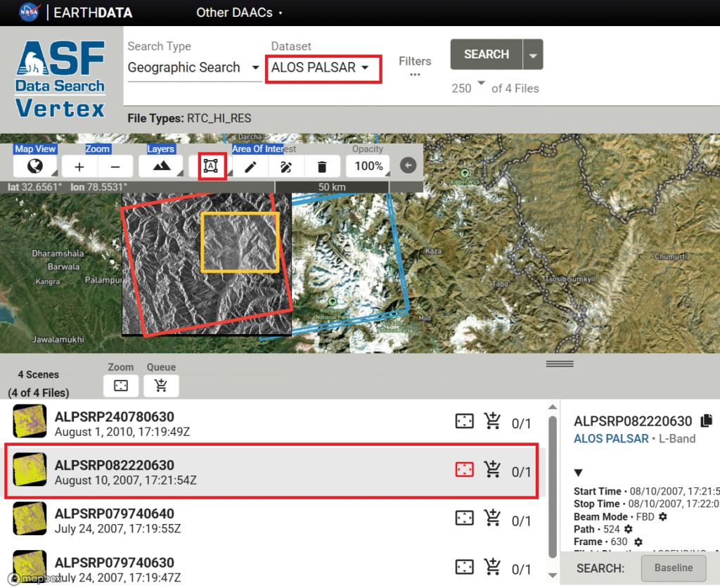Click the results panel resize handle
The height and width of the screenshot is (588, 720).
[x=560, y=364]
